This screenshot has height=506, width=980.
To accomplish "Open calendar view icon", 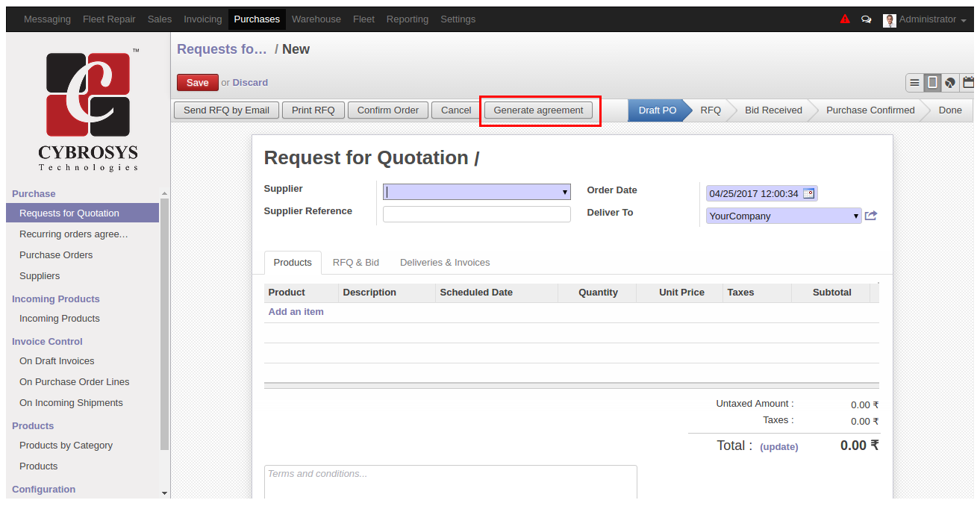I will (x=967, y=83).
